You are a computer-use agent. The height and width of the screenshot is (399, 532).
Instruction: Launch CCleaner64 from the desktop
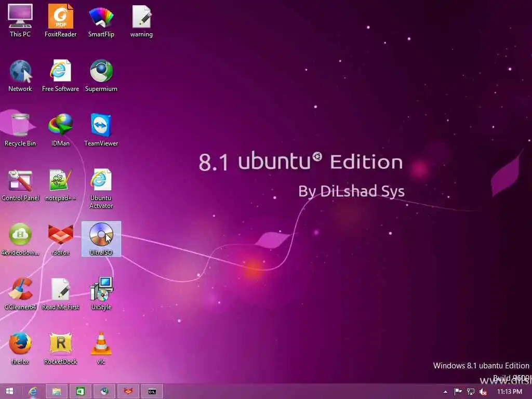pos(20,294)
